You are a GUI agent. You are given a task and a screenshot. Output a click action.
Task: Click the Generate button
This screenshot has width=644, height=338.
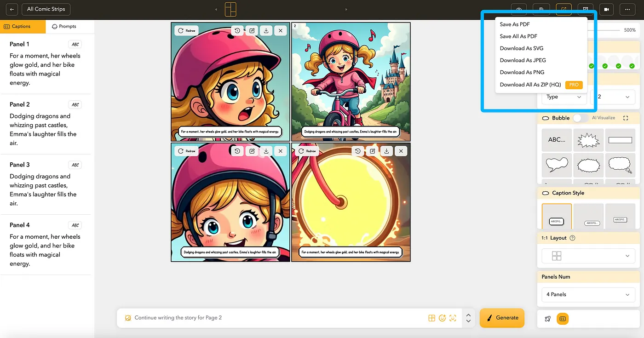pyautogui.click(x=502, y=318)
